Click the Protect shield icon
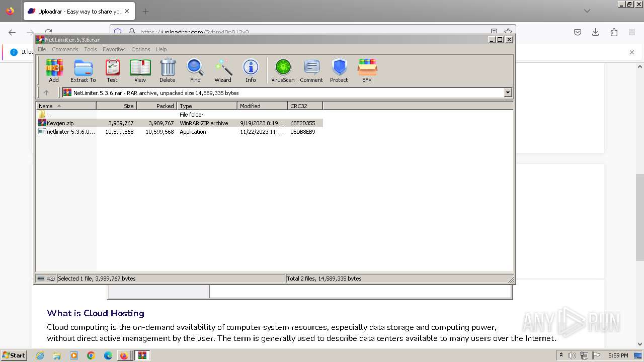Image resolution: width=644 pixels, height=362 pixels. pyautogui.click(x=339, y=70)
